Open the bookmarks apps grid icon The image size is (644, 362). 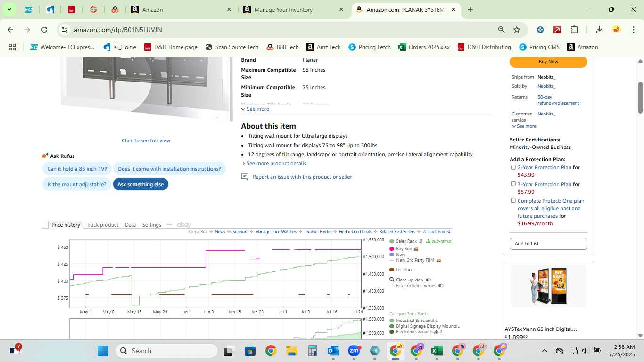tap(12, 47)
